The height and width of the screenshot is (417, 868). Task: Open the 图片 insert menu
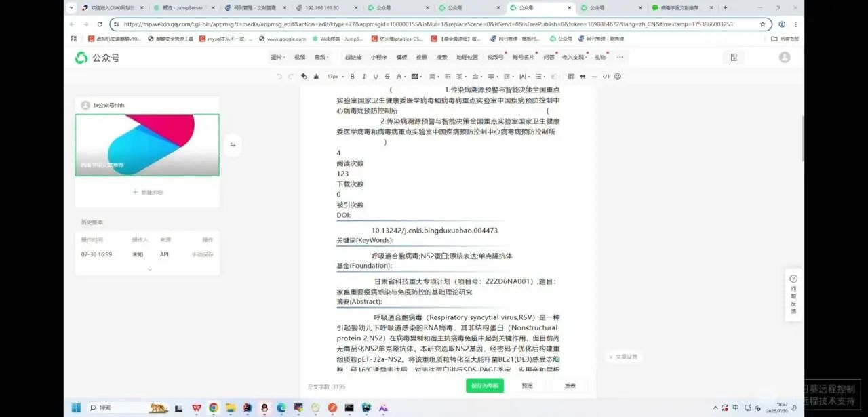278,58
